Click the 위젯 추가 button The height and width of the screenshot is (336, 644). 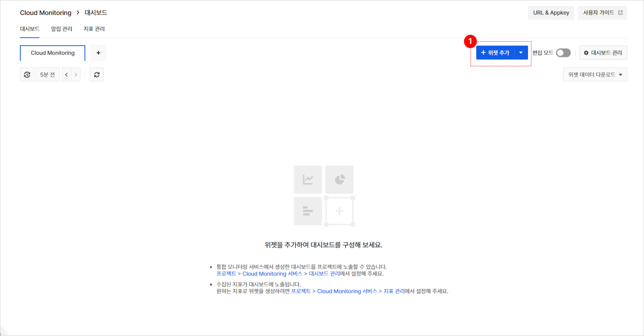[495, 52]
